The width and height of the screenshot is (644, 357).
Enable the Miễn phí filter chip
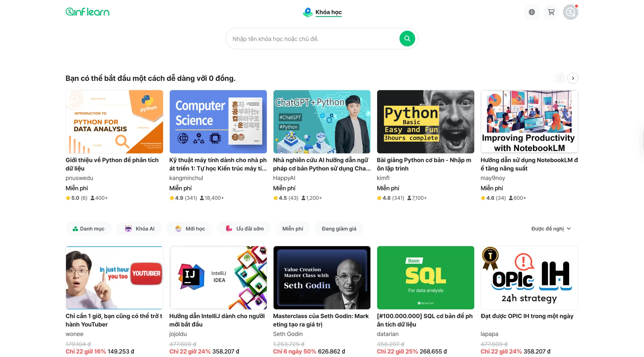293,229
